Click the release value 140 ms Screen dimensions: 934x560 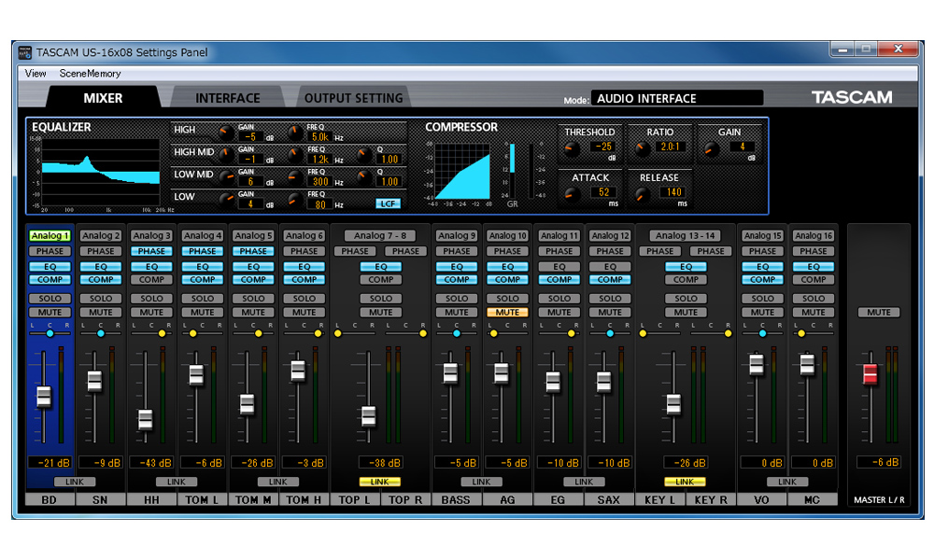pos(673,191)
